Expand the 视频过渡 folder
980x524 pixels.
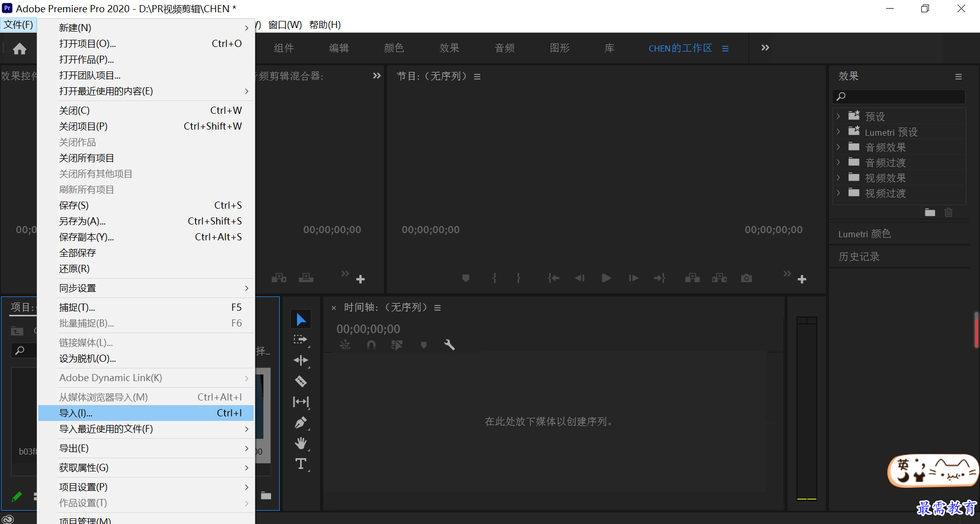838,193
